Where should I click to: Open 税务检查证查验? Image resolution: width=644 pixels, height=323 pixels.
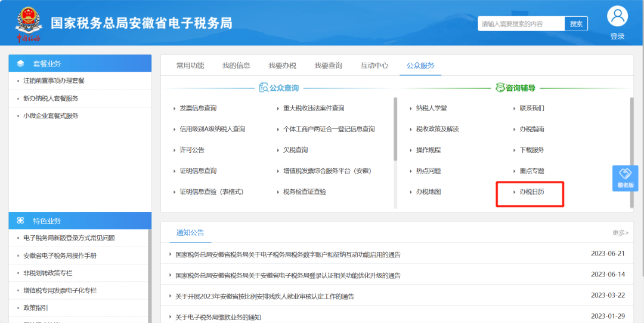(x=304, y=192)
